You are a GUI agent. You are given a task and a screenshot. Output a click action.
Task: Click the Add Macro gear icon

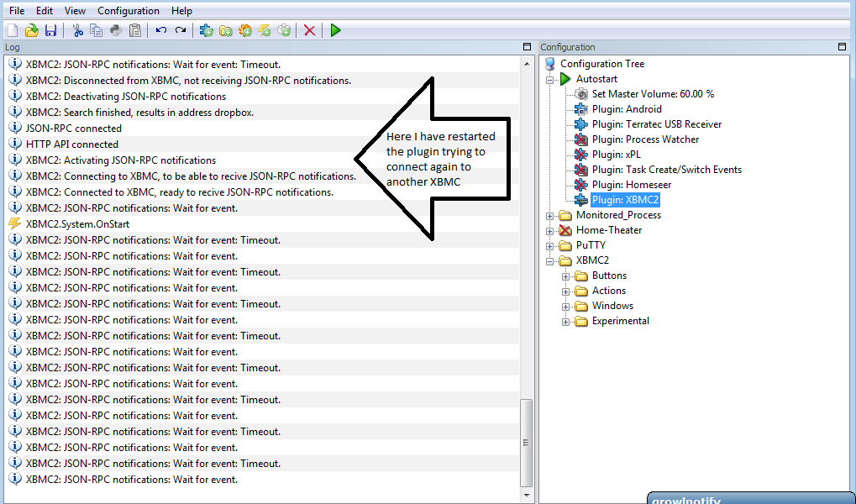[x=245, y=30]
